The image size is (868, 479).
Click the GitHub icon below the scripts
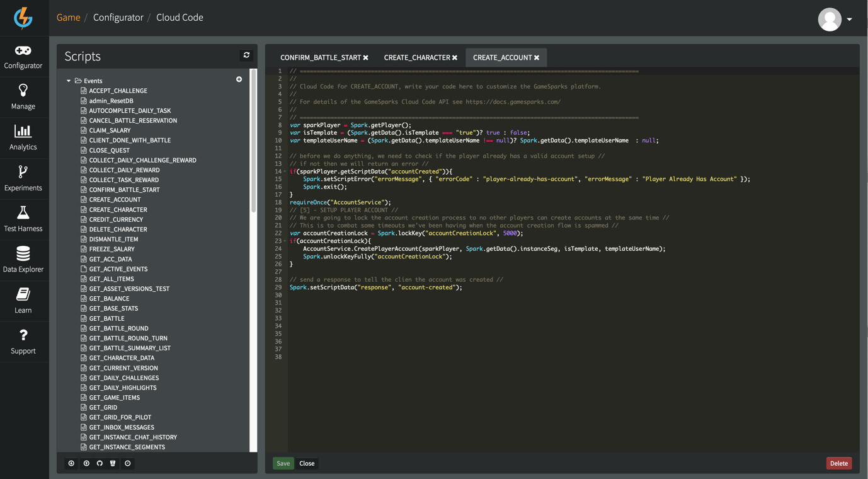[100, 463]
